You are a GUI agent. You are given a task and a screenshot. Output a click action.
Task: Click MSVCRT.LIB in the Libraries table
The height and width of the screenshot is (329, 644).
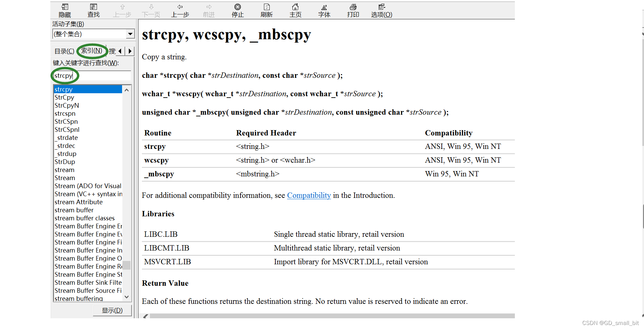(167, 262)
